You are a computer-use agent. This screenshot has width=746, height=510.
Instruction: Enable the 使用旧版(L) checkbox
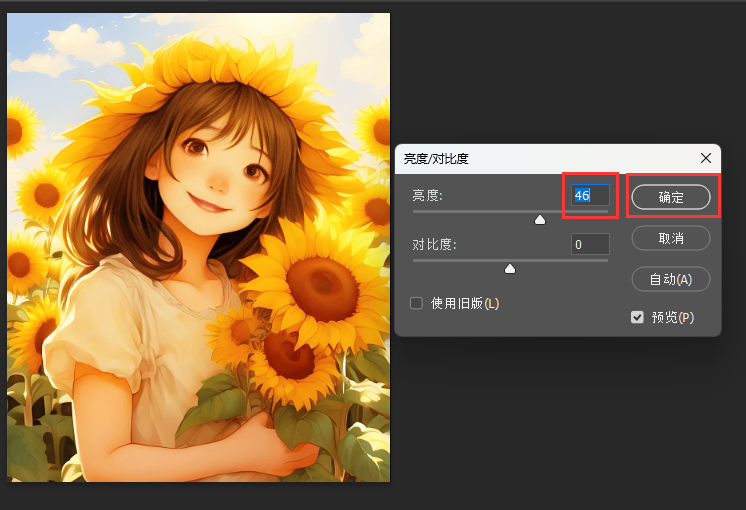(416, 303)
